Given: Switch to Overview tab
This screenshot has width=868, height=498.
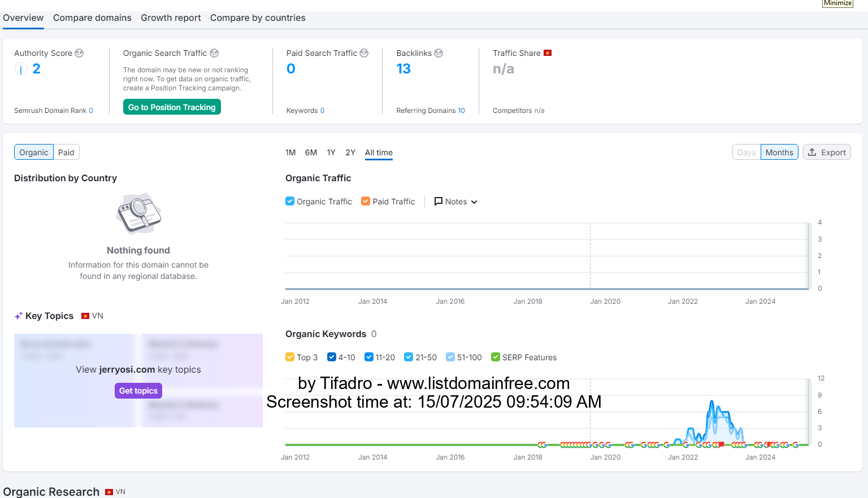Looking at the screenshot, I should tap(23, 18).
